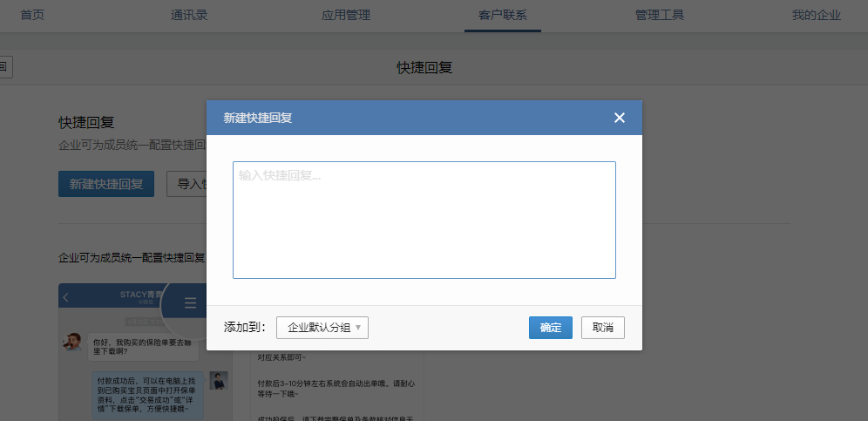Click the return button at far left edge
Image resolution: width=868 pixels, height=421 pixels.
[x=4, y=67]
